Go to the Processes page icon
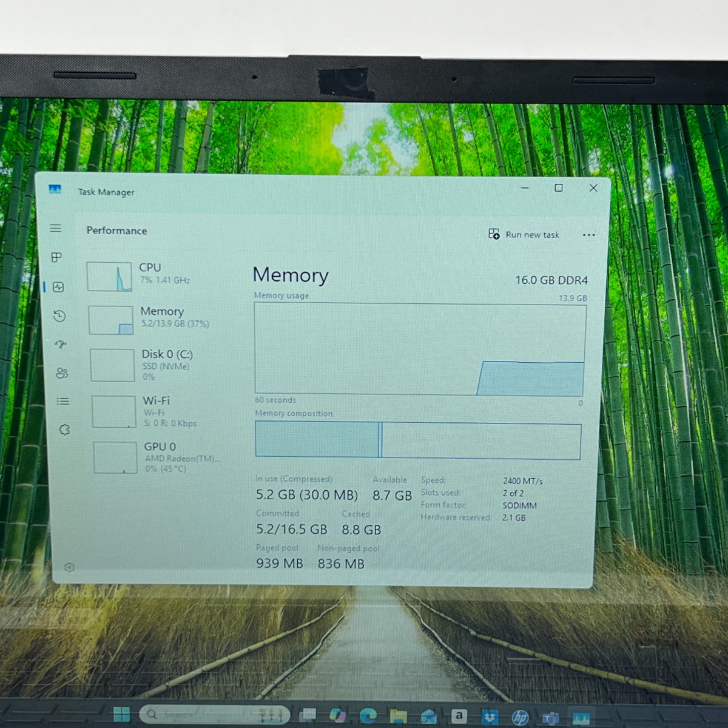The width and height of the screenshot is (728, 728). [56, 257]
